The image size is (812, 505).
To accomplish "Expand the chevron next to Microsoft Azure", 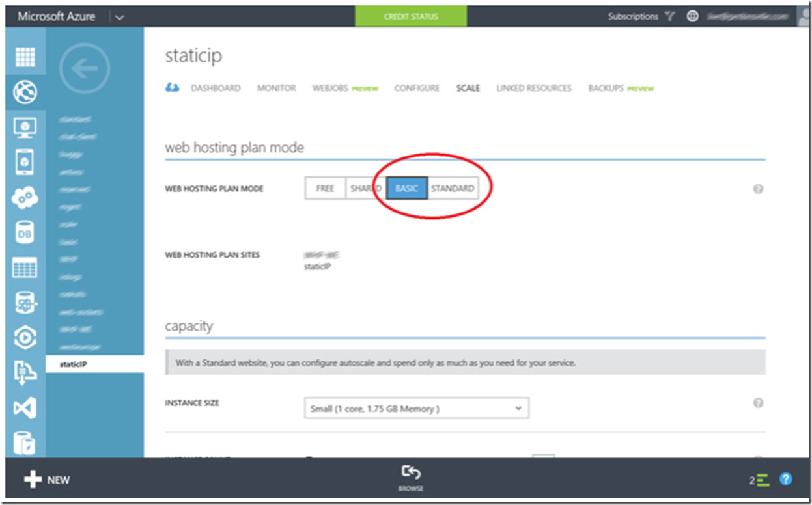I will pos(119,17).
